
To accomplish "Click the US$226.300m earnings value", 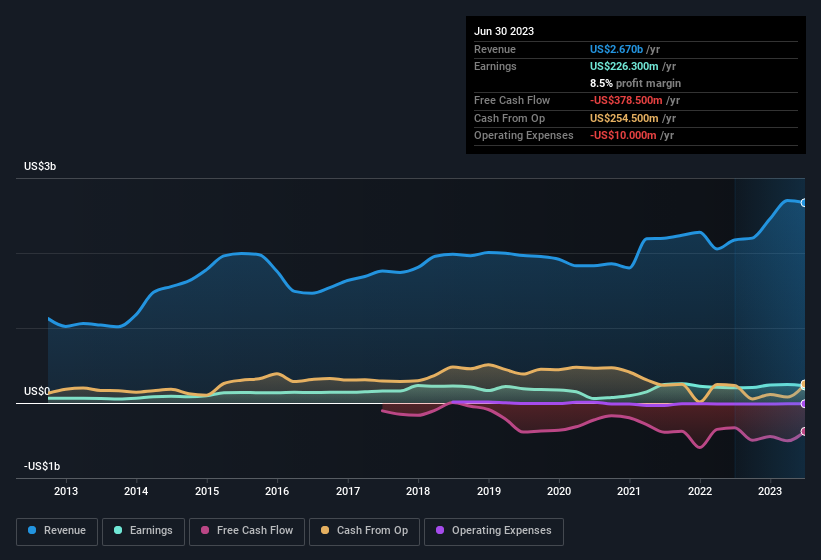I will point(624,66).
